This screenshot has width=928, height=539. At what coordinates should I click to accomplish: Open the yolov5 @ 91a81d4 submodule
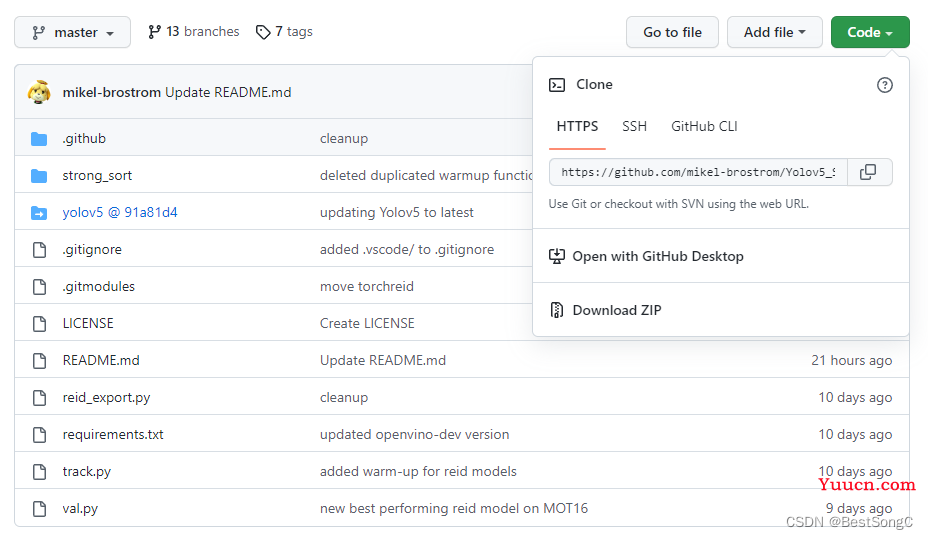(120, 212)
